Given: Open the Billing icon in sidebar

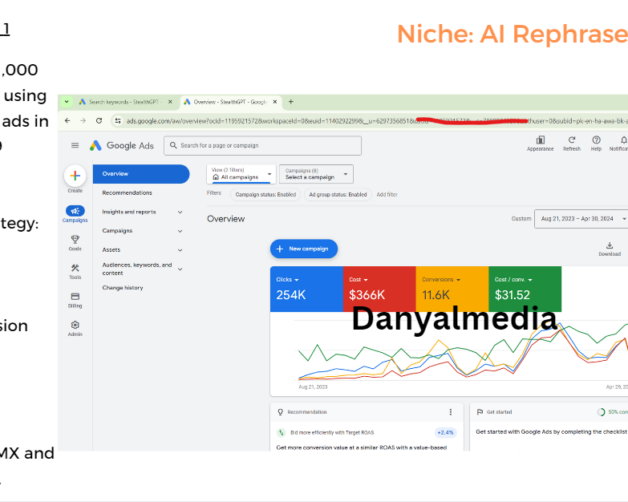Looking at the screenshot, I should (x=75, y=297).
